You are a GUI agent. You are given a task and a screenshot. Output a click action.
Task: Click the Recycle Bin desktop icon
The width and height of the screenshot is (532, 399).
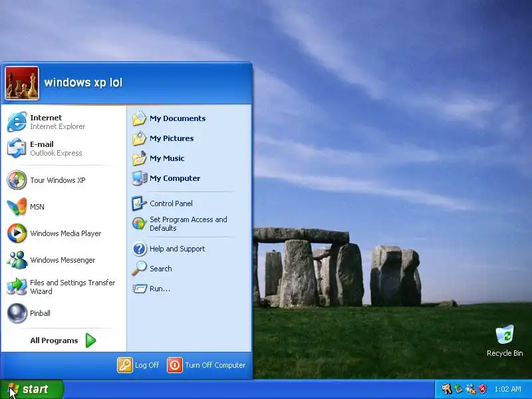pos(505,334)
